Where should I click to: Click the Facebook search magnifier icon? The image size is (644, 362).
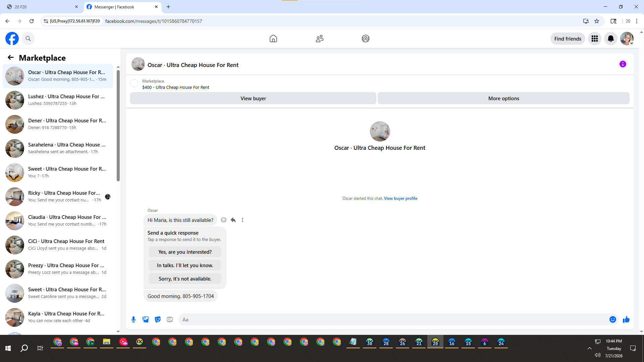(28, 39)
